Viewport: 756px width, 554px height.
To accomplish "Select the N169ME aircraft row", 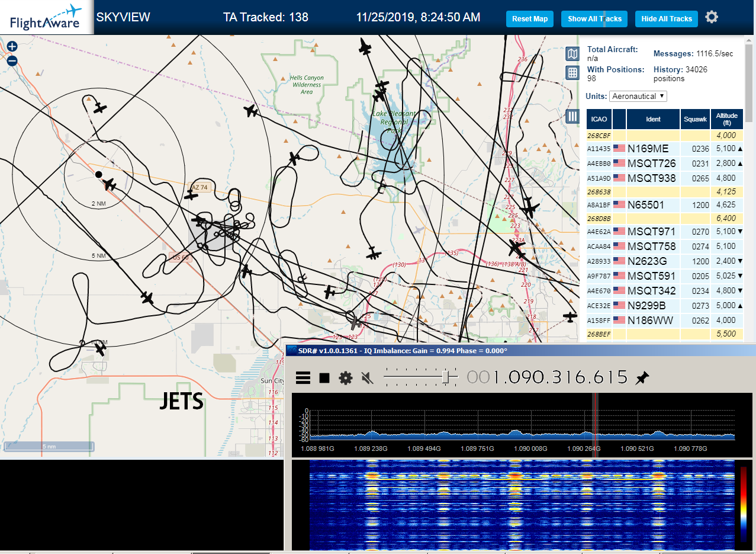I will tap(664, 149).
